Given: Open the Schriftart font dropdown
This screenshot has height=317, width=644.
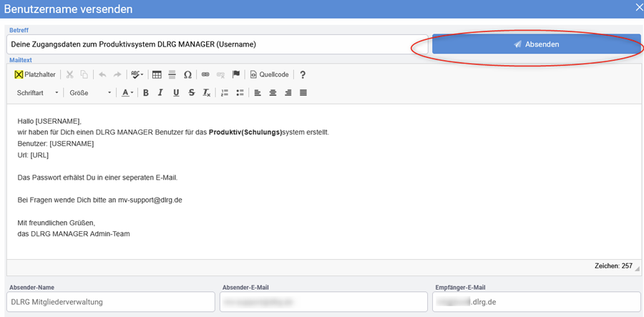Looking at the screenshot, I should point(38,93).
